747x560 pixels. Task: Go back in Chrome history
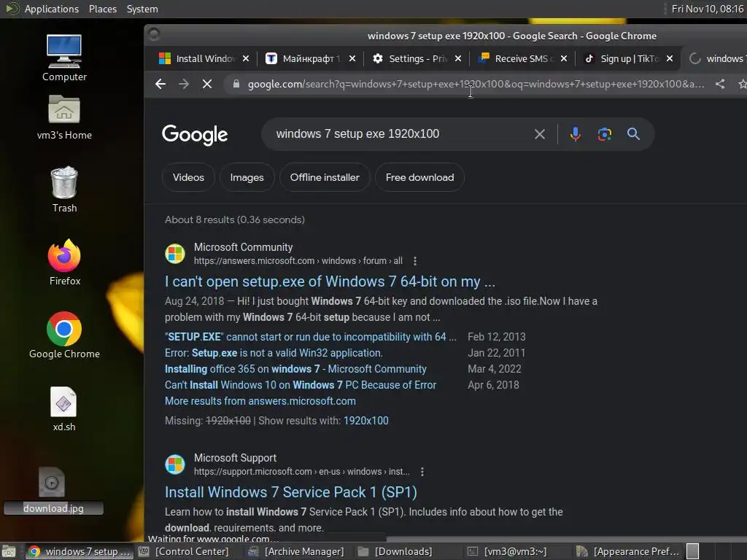tap(160, 85)
